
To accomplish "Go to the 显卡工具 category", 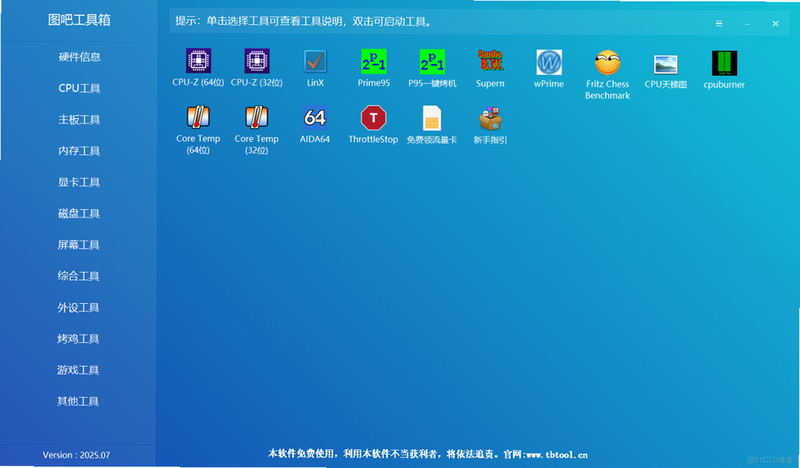I will click(79, 182).
